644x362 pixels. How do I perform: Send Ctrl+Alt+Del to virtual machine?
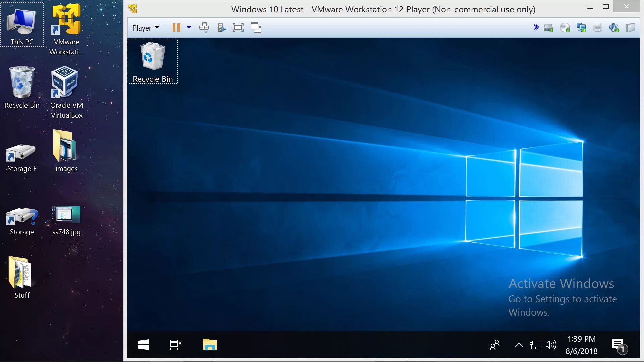click(x=204, y=27)
